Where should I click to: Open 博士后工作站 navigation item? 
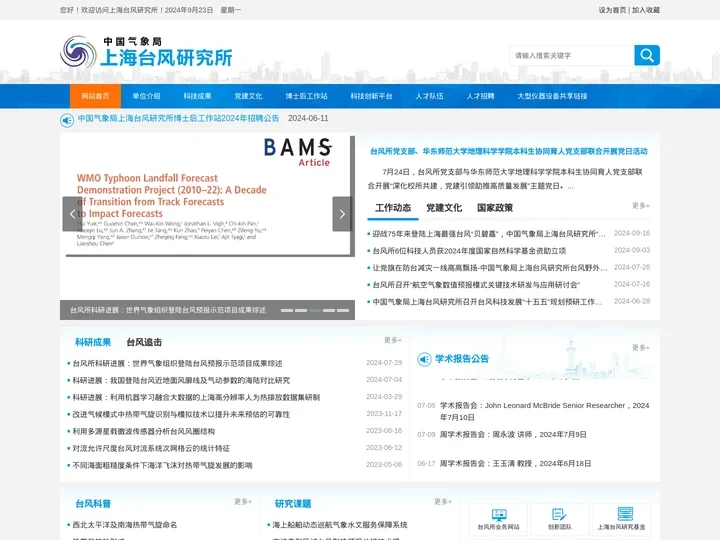[306, 96]
